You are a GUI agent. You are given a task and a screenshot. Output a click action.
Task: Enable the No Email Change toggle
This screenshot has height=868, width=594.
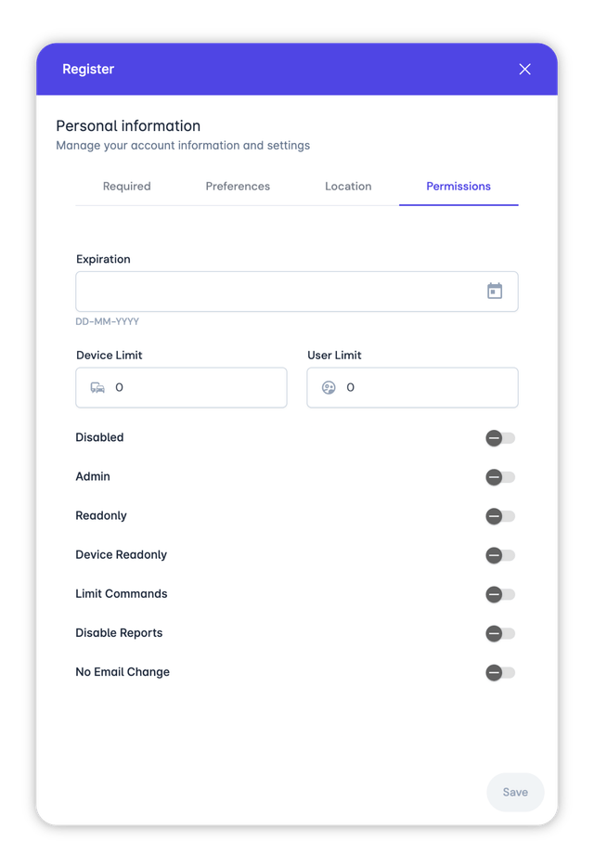[499, 672]
